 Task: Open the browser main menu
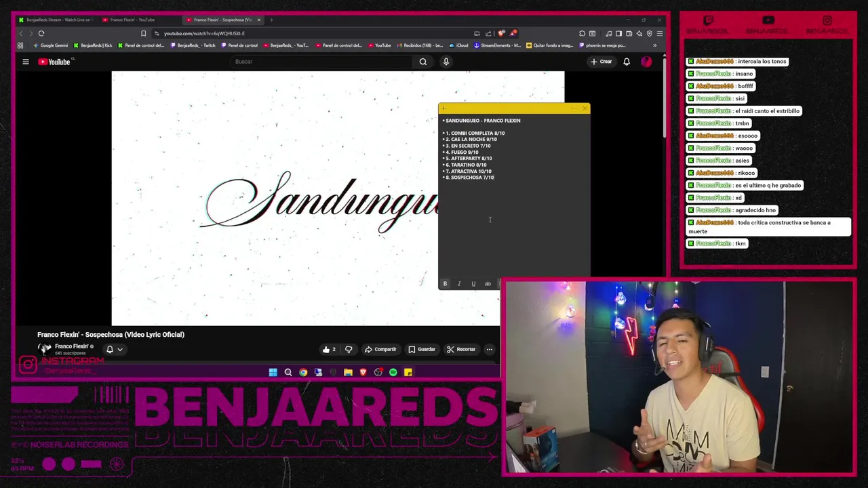tap(660, 33)
